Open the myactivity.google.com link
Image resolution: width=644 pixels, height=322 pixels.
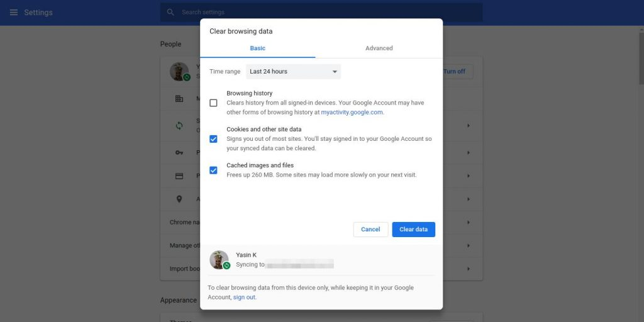(x=352, y=112)
